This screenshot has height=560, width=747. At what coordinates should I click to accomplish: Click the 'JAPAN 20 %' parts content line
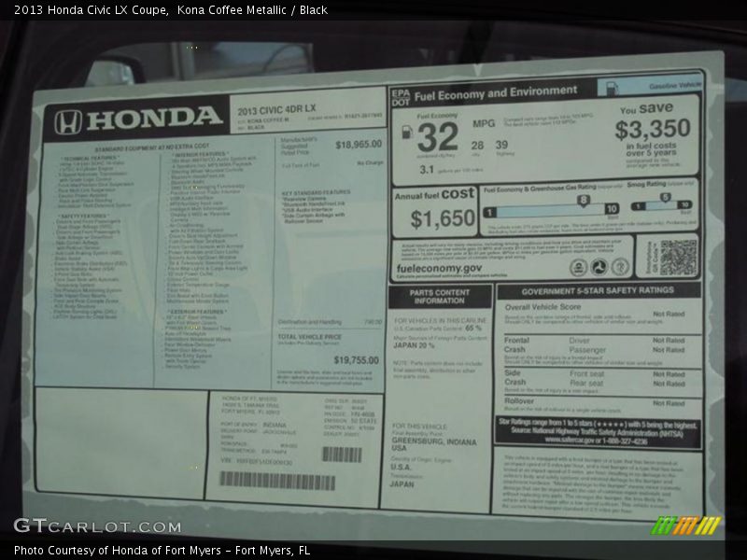(x=414, y=345)
